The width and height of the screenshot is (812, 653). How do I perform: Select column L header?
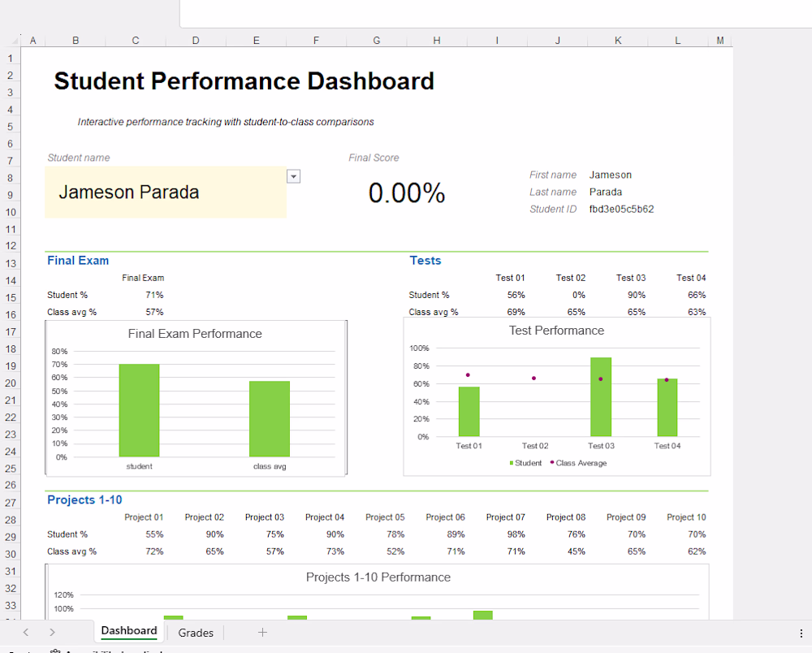coord(677,41)
